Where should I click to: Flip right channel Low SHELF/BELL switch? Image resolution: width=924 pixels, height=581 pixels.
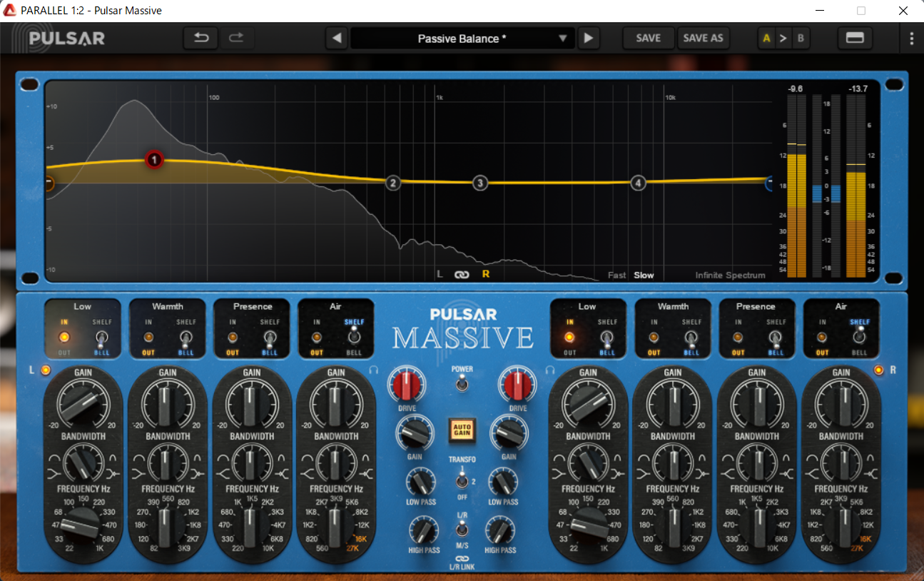(x=607, y=337)
